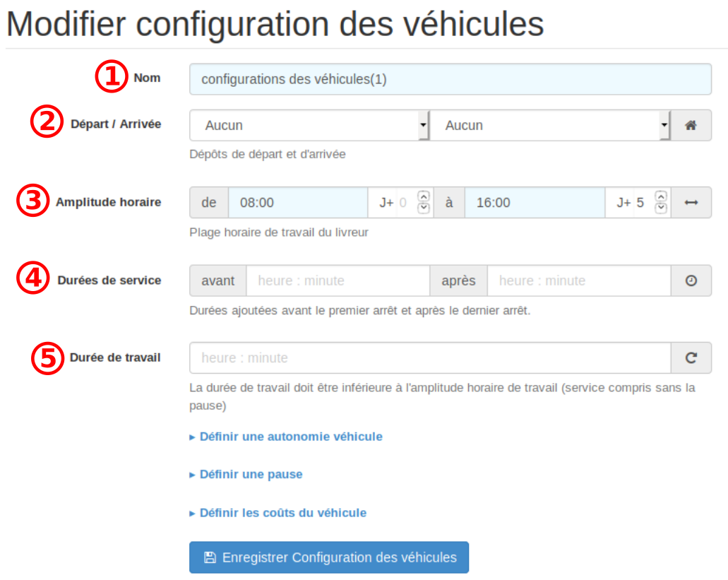Click the floppy disk save icon
Screen dimensions: 728x580
[210, 557]
